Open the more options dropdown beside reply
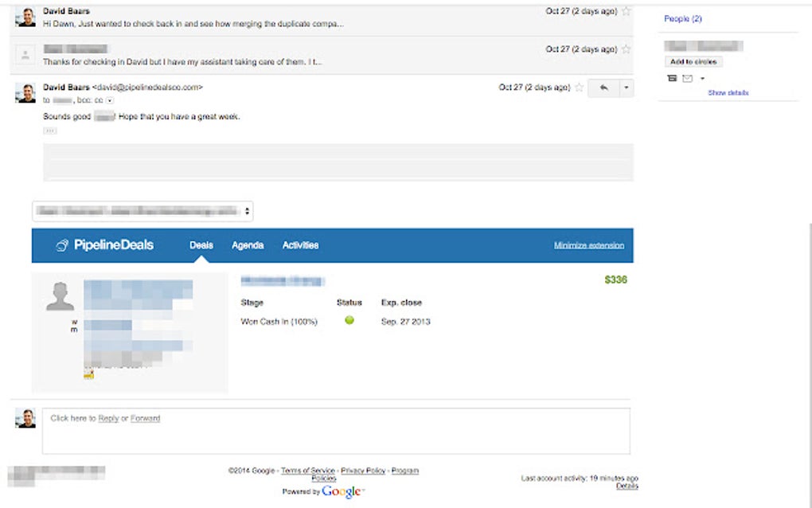812x508 pixels. point(626,88)
